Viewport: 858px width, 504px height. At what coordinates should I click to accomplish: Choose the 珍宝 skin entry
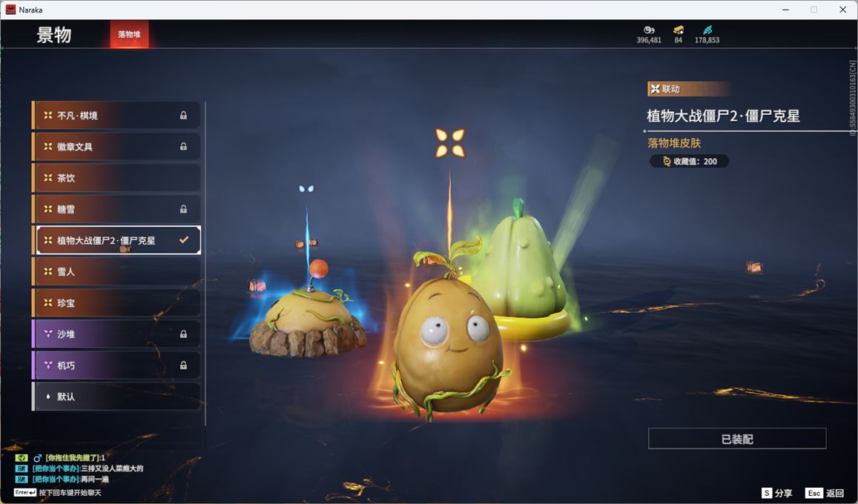(x=116, y=303)
